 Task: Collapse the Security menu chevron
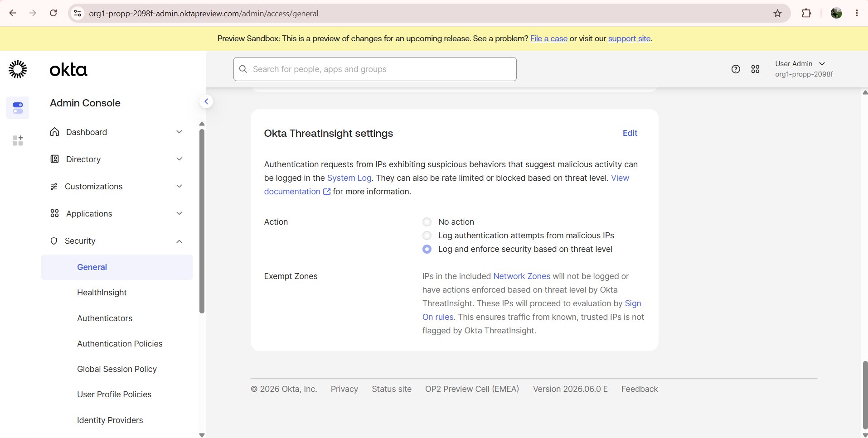(x=179, y=241)
